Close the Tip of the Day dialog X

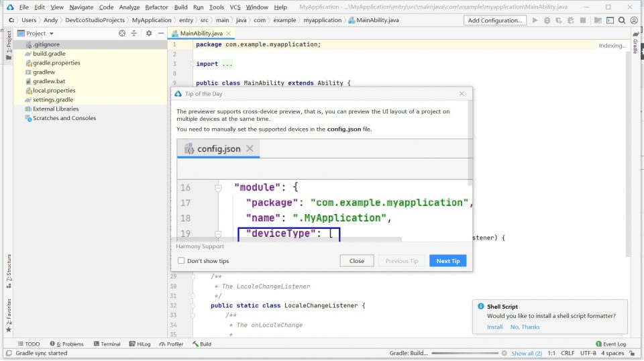click(x=462, y=94)
